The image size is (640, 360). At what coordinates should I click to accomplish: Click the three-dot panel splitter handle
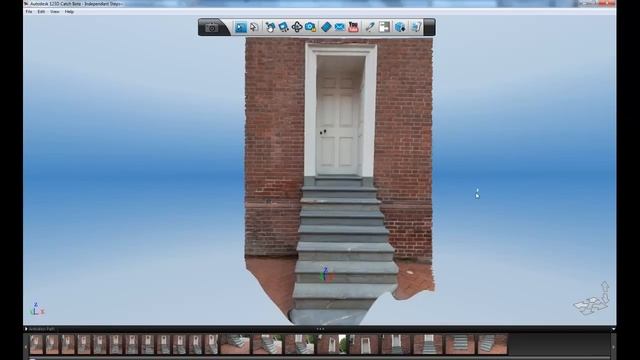[320, 329]
